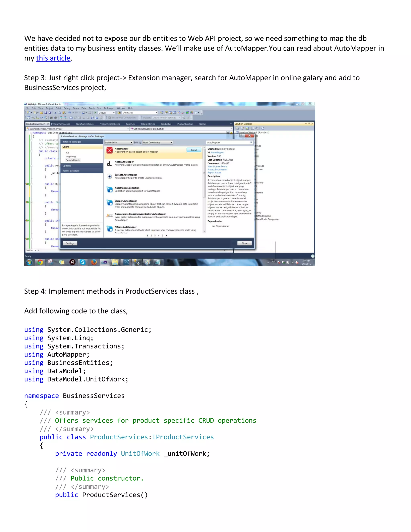Click the Cut scissors icon
This screenshot has height=532, width=411.
coord(55,113)
